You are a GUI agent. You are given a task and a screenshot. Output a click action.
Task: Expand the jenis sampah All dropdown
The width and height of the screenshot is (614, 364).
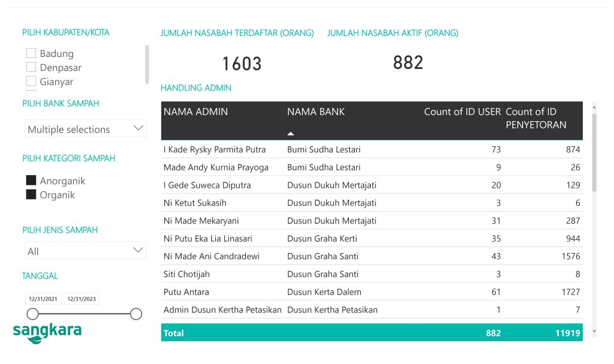point(85,250)
